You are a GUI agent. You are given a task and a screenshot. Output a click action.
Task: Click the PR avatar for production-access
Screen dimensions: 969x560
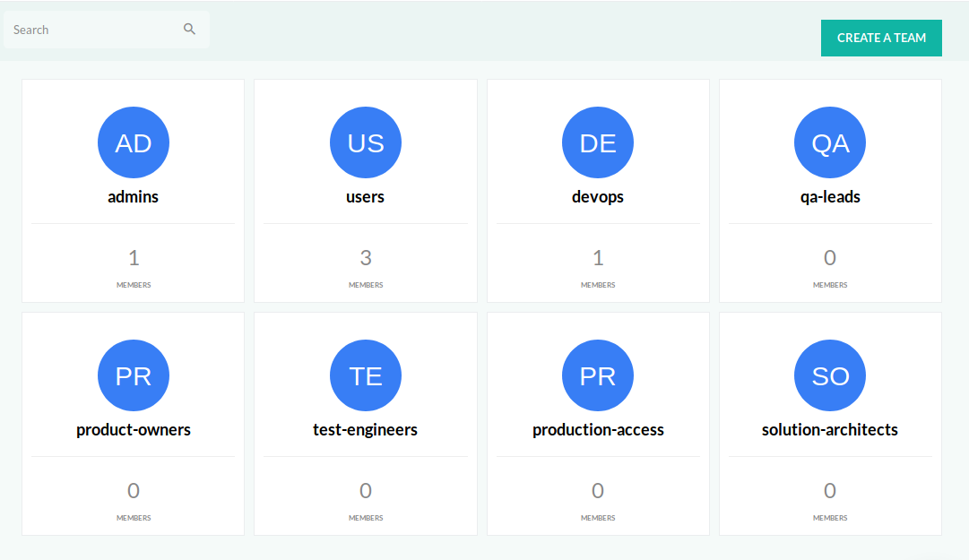pos(598,376)
